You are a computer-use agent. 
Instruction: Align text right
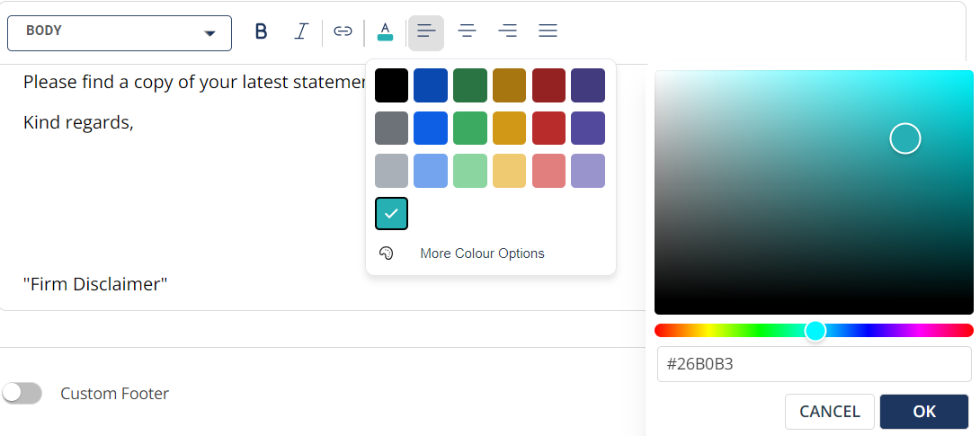coord(507,31)
